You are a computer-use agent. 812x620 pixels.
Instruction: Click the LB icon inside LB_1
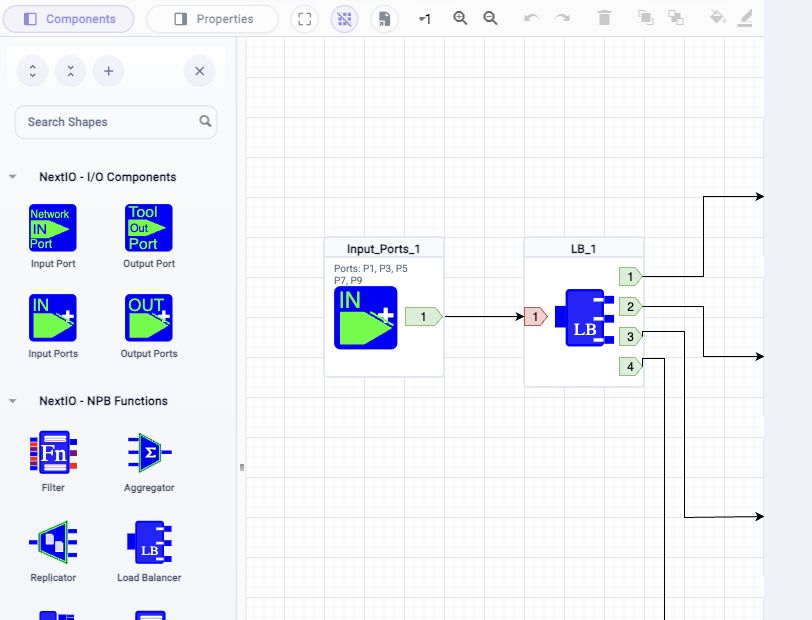[584, 318]
